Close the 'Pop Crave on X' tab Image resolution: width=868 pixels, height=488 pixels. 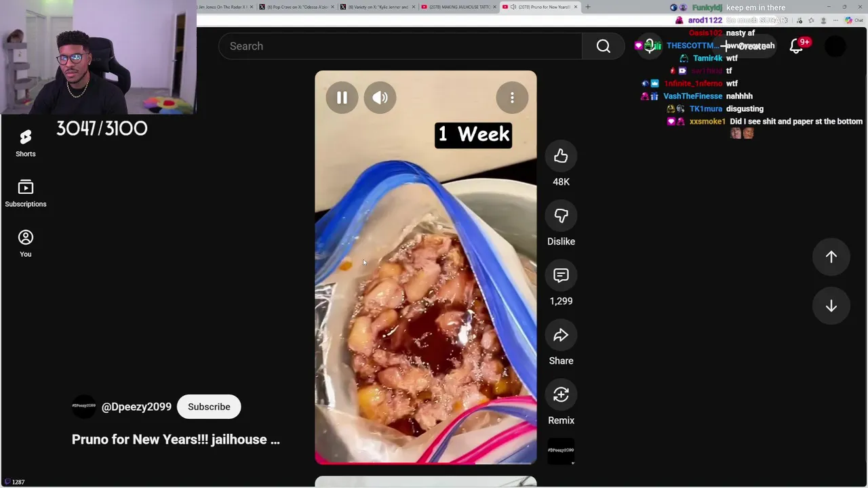point(332,7)
